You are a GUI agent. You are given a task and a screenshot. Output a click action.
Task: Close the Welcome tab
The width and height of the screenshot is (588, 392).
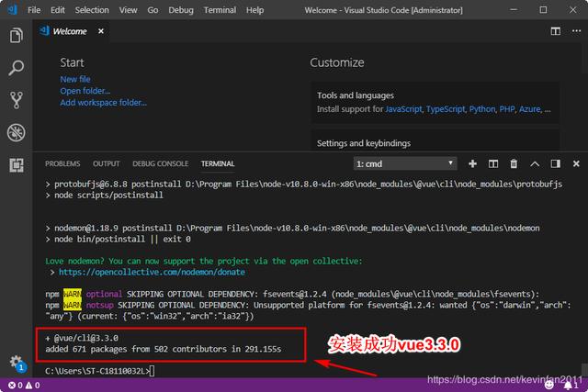click(101, 31)
